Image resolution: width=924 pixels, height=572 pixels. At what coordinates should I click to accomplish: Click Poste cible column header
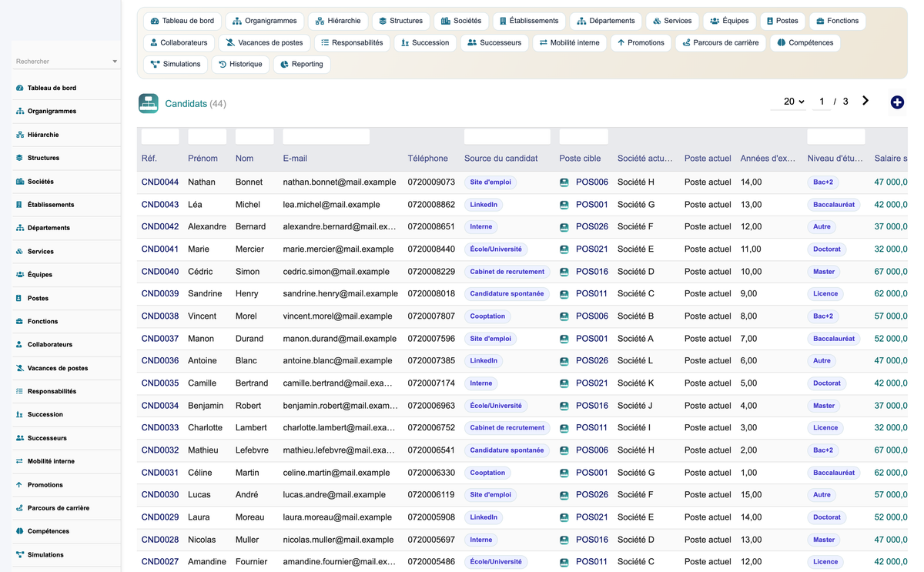click(x=580, y=159)
